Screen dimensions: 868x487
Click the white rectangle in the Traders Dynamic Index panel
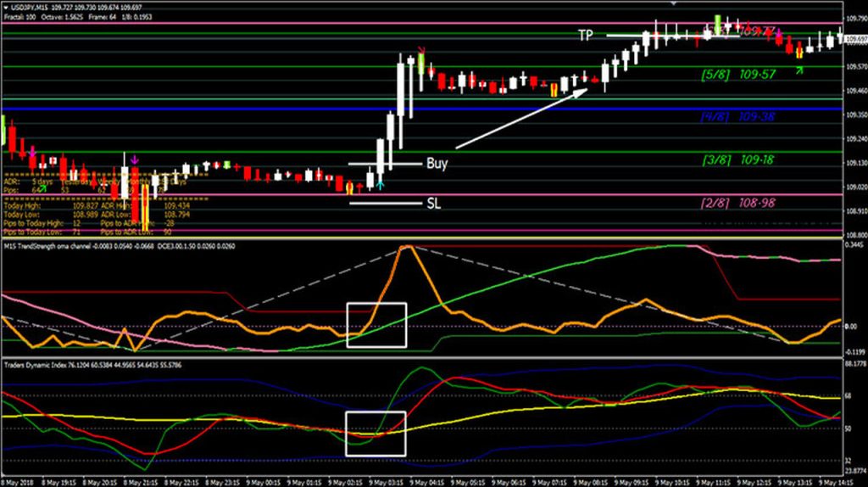coord(376,434)
